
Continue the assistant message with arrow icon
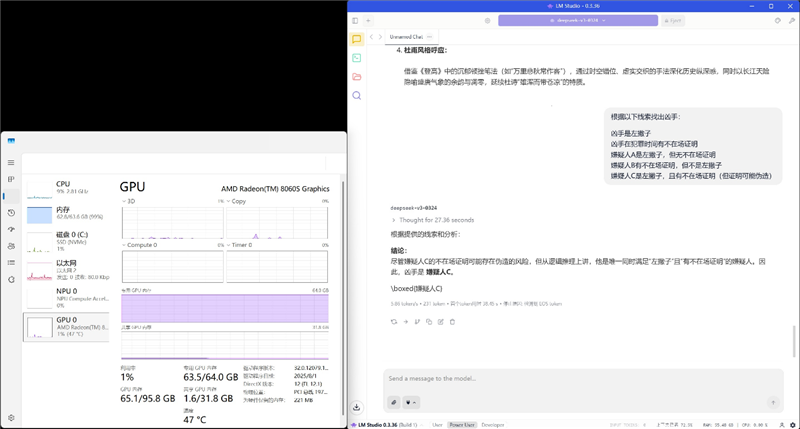tap(406, 322)
